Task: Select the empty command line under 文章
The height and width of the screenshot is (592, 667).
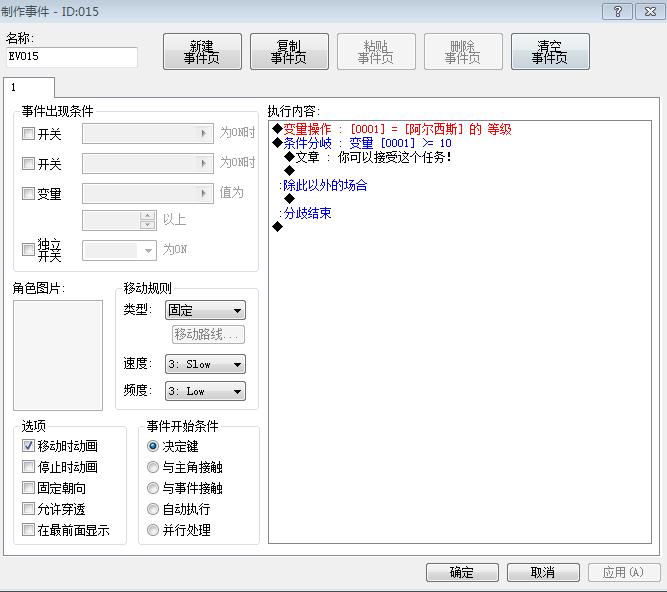Action: point(290,171)
